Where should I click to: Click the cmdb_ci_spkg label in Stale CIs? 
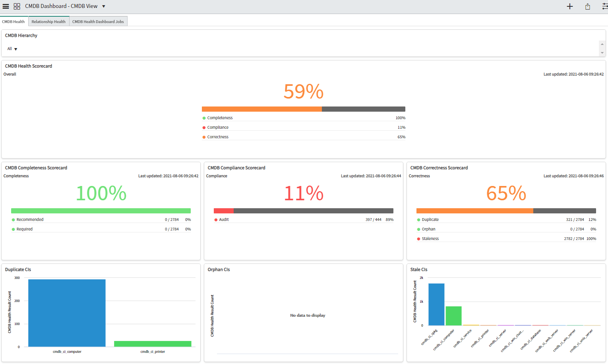tap(430, 337)
